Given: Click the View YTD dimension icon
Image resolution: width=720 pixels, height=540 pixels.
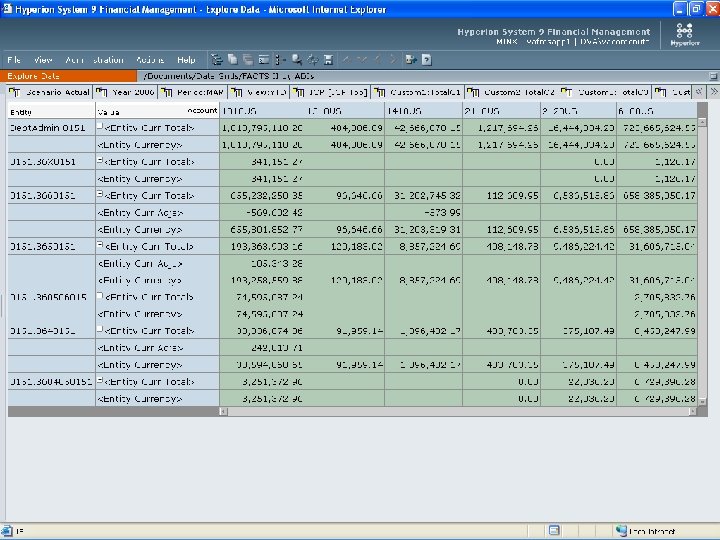Looking at the screenshot, I should tap(236, 92).
